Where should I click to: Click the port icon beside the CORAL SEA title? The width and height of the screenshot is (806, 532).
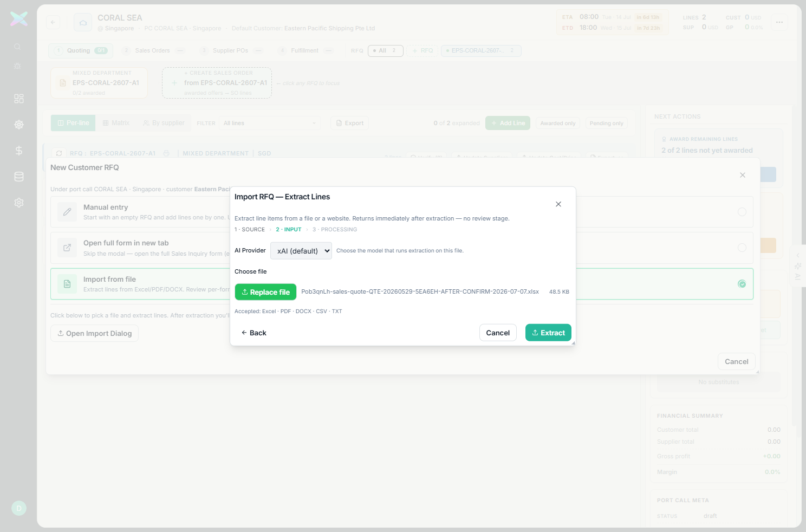83,23
